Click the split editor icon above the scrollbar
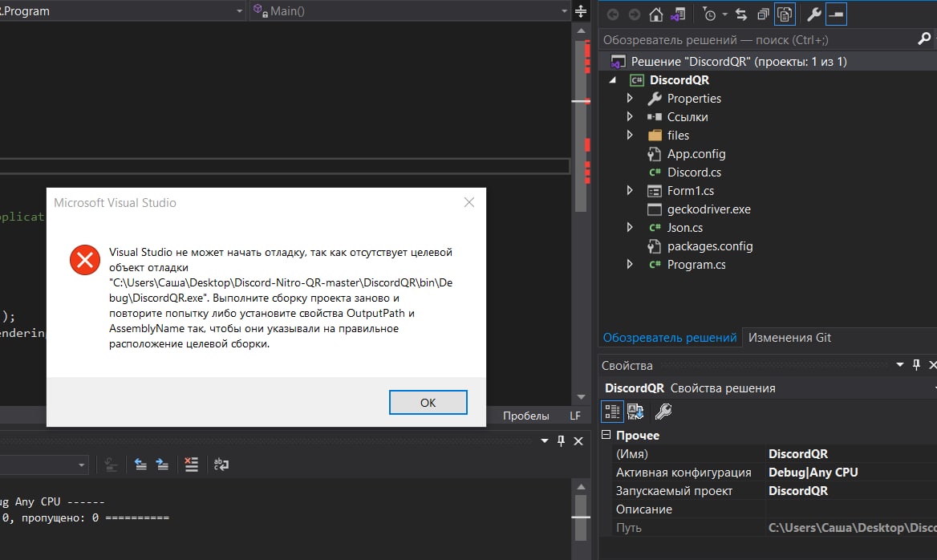 click(x=580, y=10)
